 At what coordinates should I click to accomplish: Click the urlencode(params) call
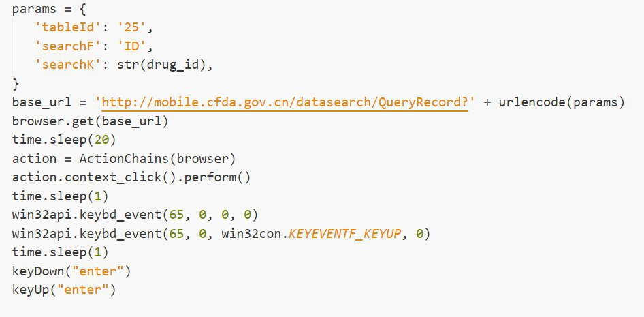pos(562,102)
